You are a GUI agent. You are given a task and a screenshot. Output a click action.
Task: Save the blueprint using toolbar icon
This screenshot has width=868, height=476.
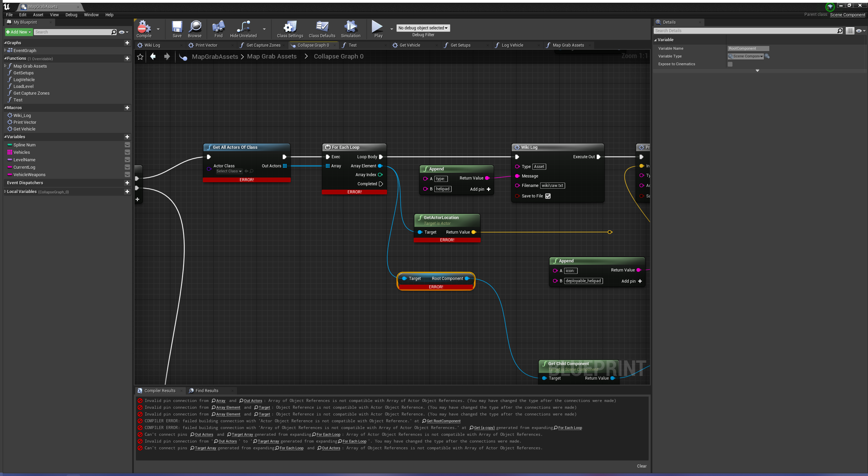coord(177,29)
